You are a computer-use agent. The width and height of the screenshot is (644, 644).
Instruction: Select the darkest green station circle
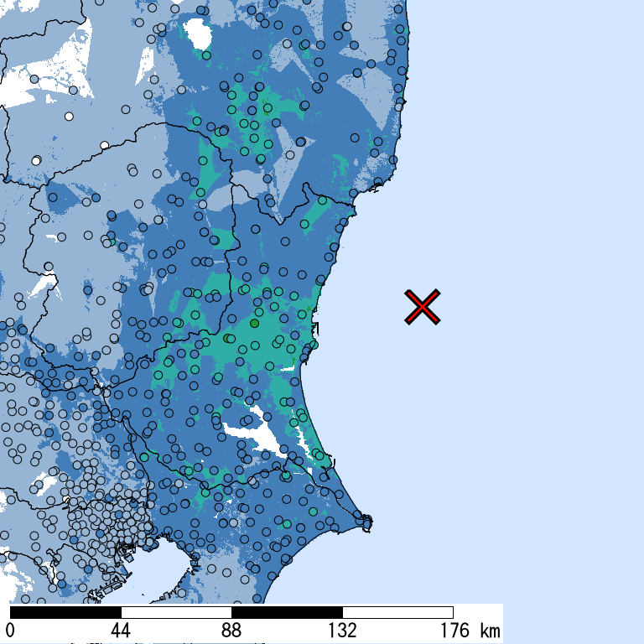click(254, 323)
